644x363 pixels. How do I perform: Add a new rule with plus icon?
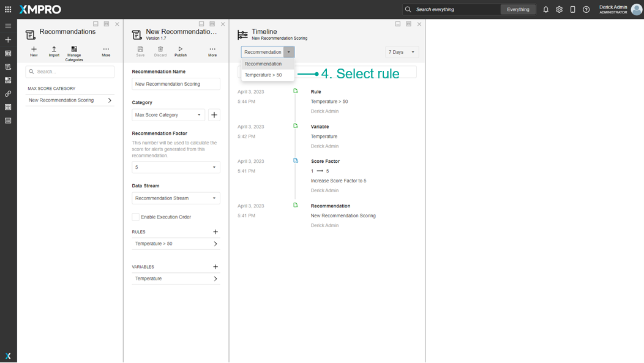[215, 232]
